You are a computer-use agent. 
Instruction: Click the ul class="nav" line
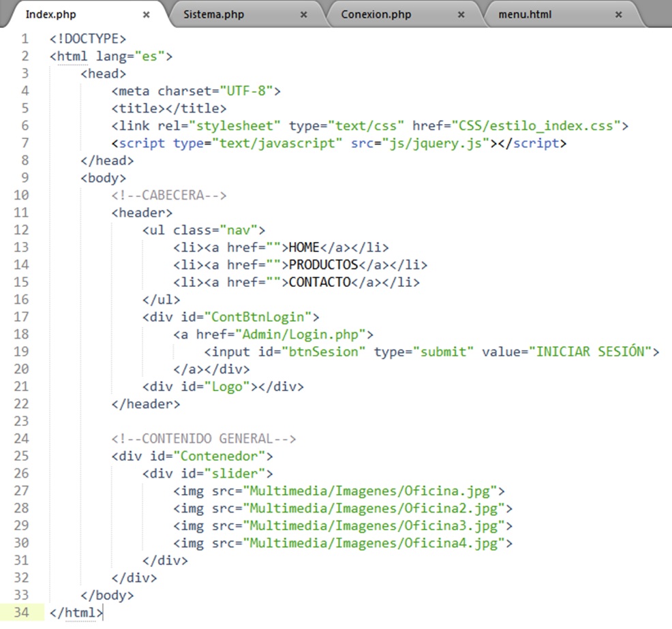204,230
